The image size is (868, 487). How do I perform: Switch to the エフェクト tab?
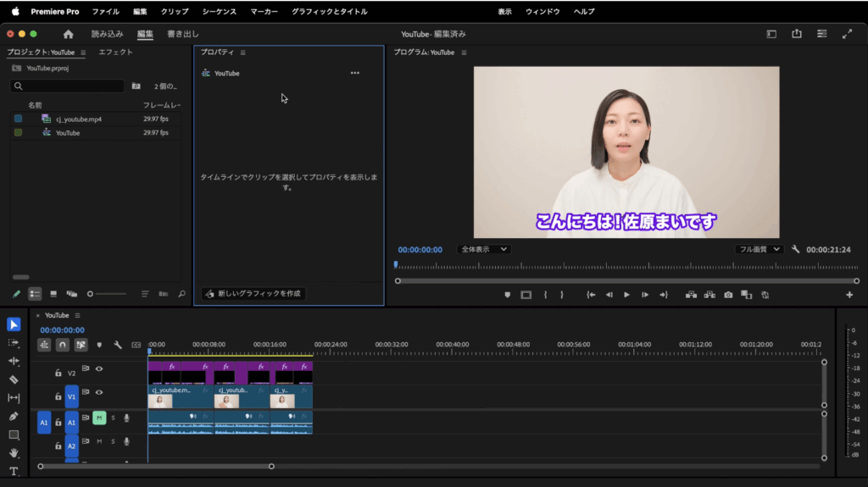[115, 53]
